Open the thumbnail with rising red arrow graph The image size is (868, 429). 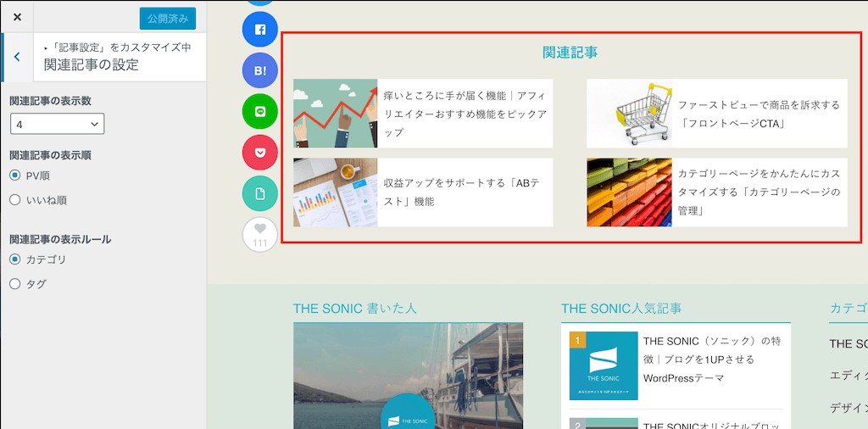[x=336, y=114]
